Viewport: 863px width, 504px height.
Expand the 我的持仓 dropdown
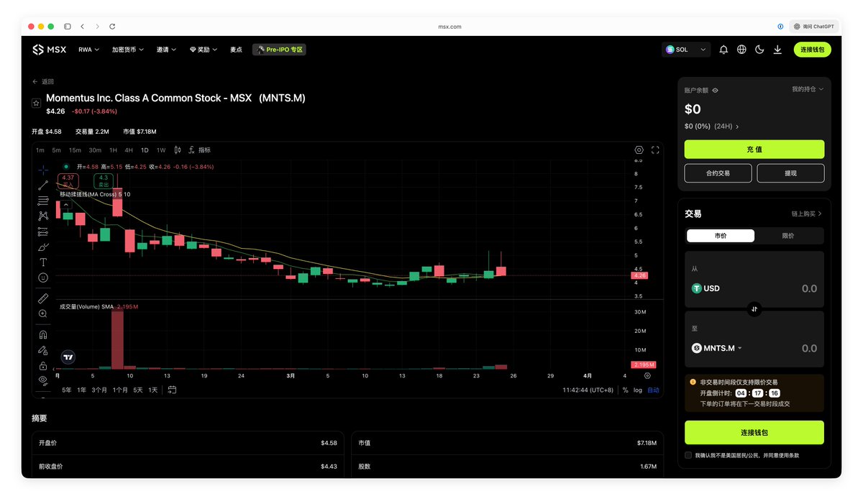point(808,89)
